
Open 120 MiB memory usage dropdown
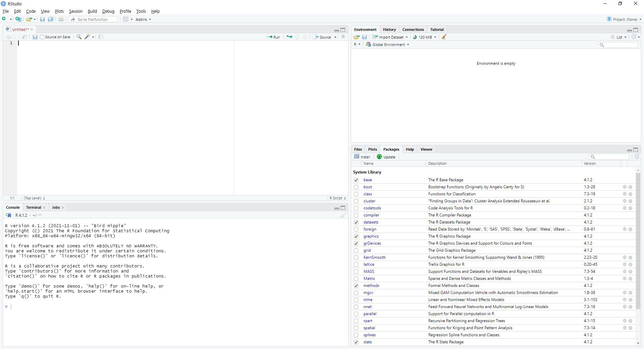[424, 37]
